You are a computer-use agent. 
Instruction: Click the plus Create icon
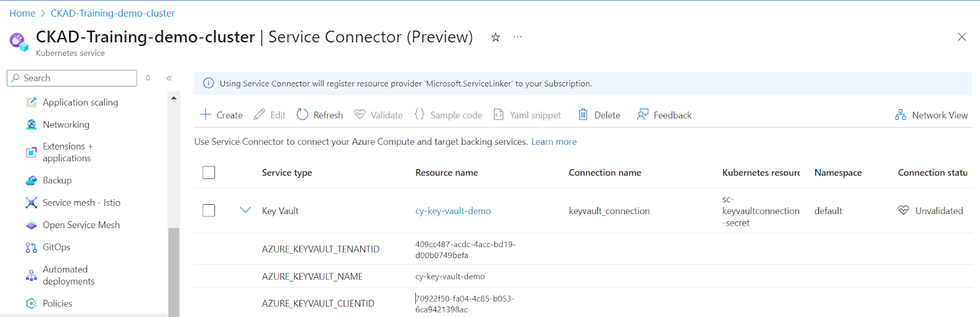(206, 115)
